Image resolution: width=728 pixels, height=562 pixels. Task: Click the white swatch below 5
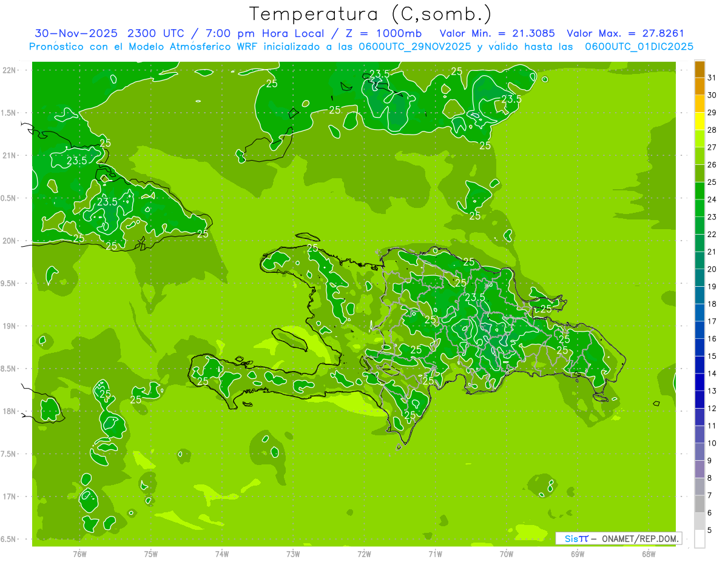[699, 539]
